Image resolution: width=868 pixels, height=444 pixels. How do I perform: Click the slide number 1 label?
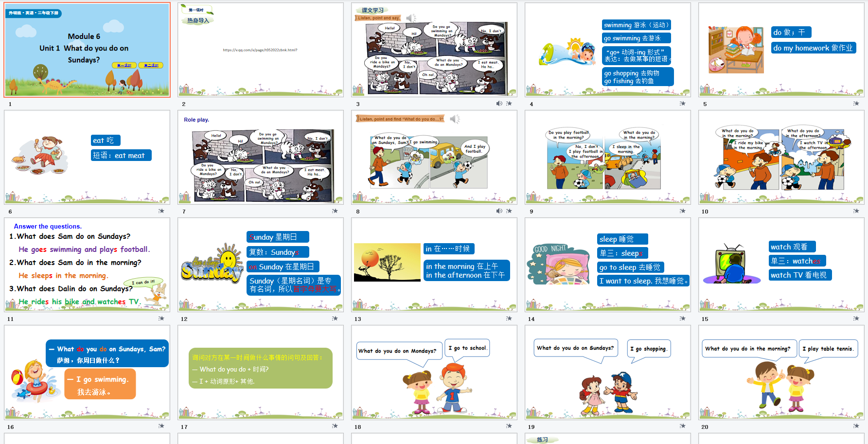click(10, 104)
